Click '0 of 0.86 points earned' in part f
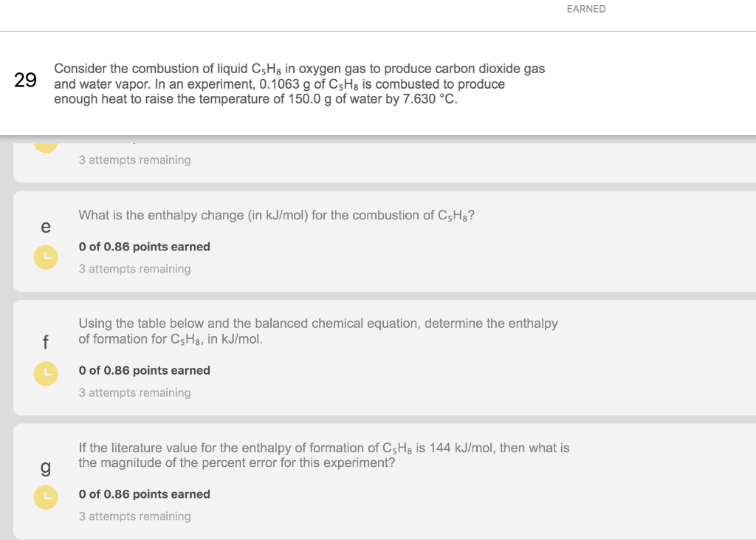This screenshot has height=540, width=756. click(144, 370)
